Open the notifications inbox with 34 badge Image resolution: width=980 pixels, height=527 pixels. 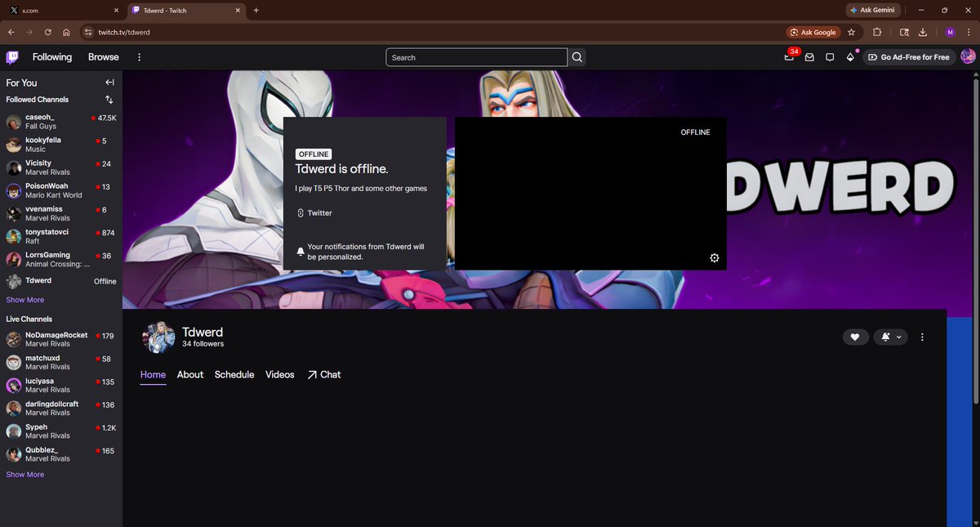point(790,57)
